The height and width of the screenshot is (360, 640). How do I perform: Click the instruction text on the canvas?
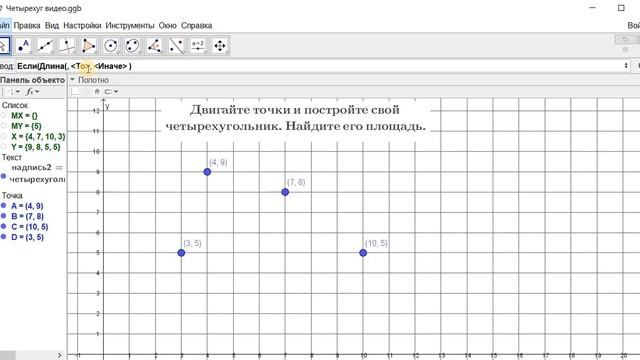(295, 118)
